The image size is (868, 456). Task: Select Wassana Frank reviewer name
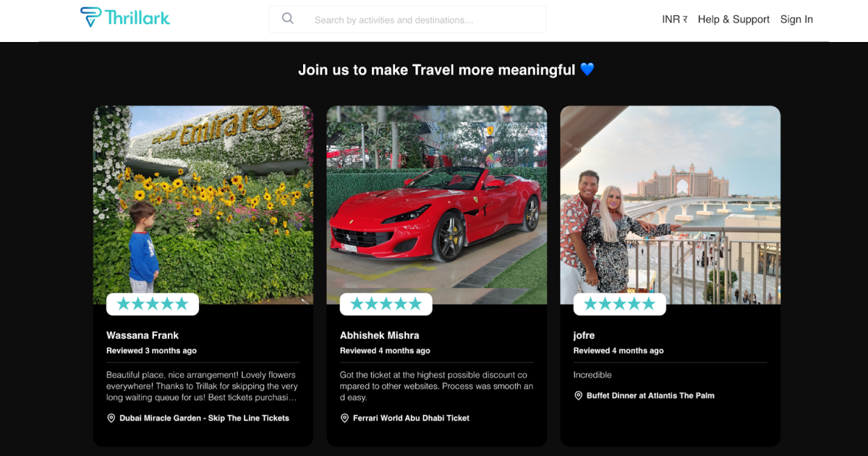click(x=142, y=335)
